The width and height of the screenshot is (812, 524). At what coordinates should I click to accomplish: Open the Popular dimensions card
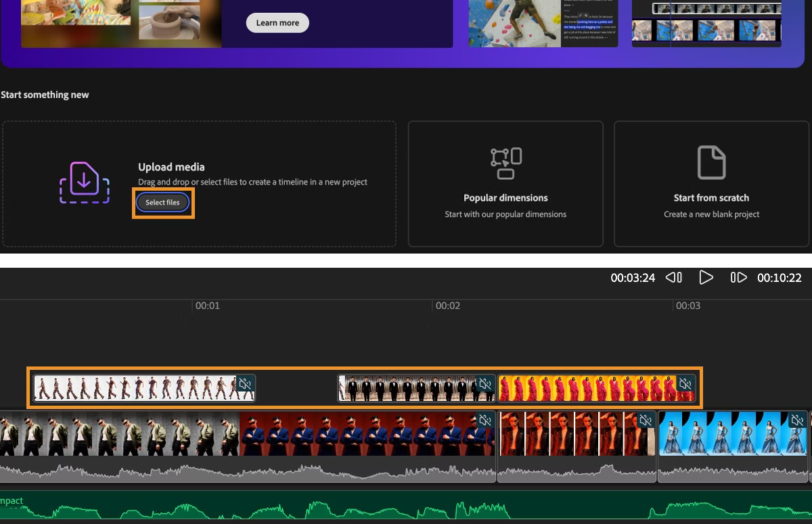(x=505, y=184)
